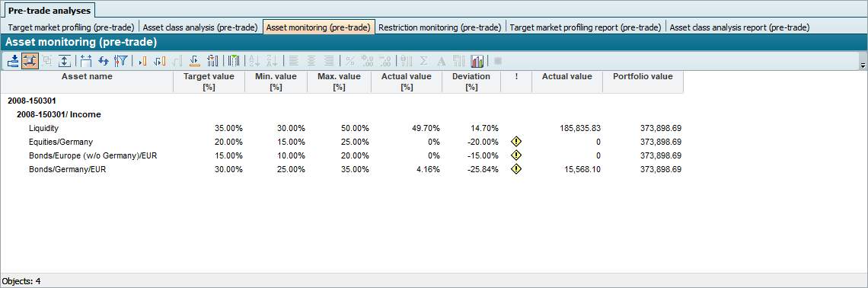Open the Restriction monitoring (pre-trade) tab
Screen dimensions: 868x288
point(440,27)
